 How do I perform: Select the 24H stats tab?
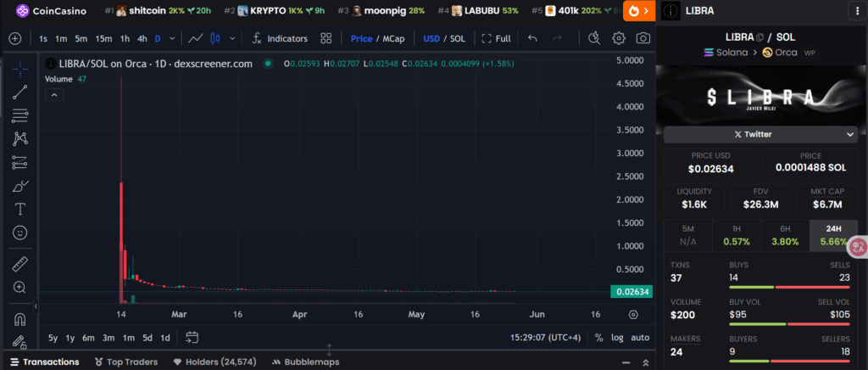tap(833, 235)
